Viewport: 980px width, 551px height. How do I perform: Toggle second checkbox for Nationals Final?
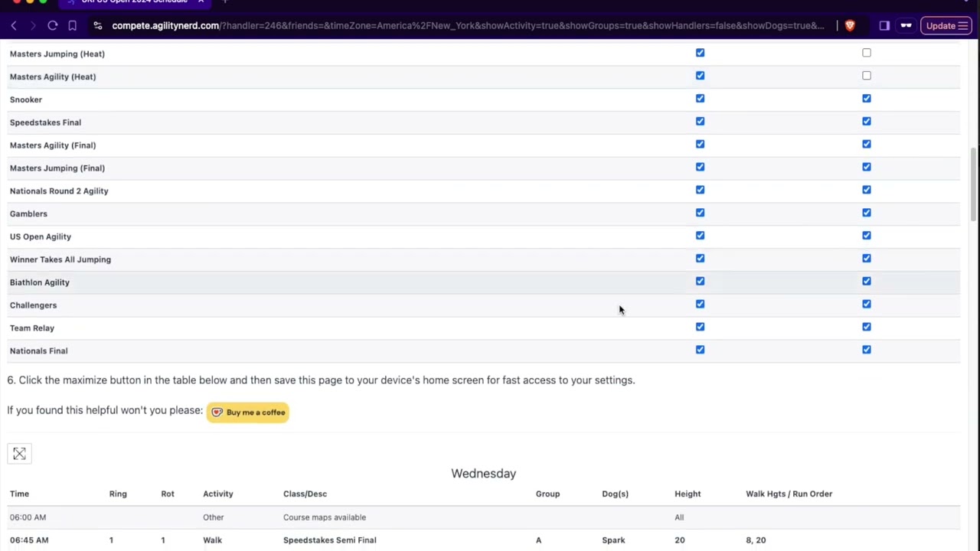click(867, 350)
